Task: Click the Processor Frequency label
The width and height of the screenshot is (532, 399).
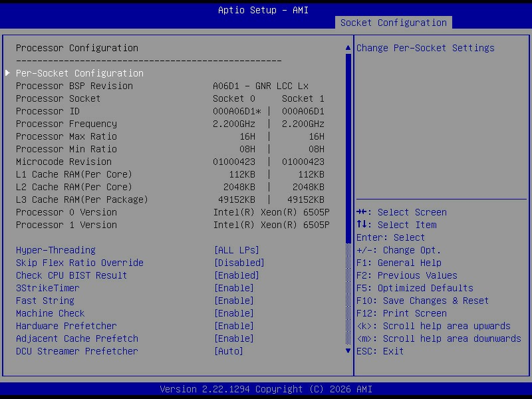Action: pos(66,124)
